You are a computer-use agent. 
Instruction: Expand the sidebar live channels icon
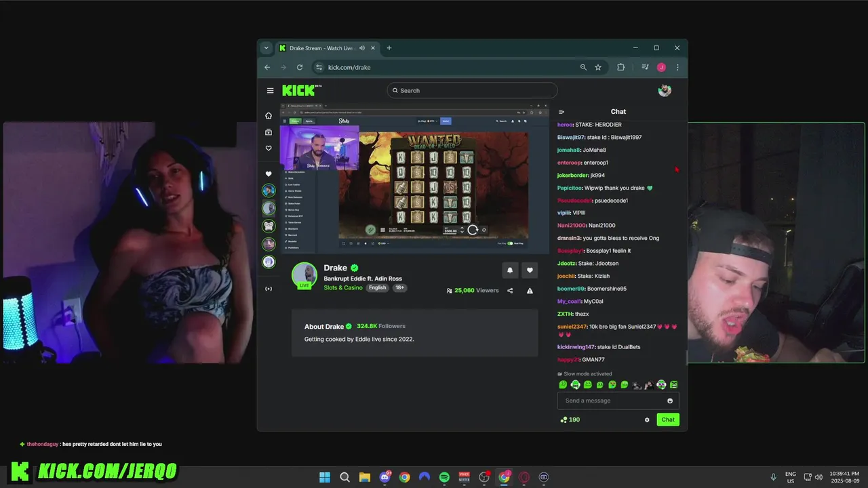[269, 289]
